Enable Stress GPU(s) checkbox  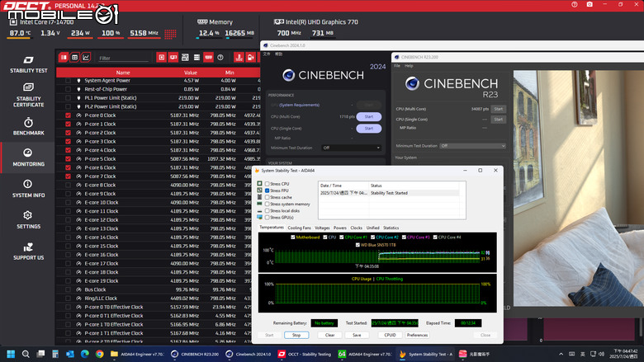coord(268,217)
